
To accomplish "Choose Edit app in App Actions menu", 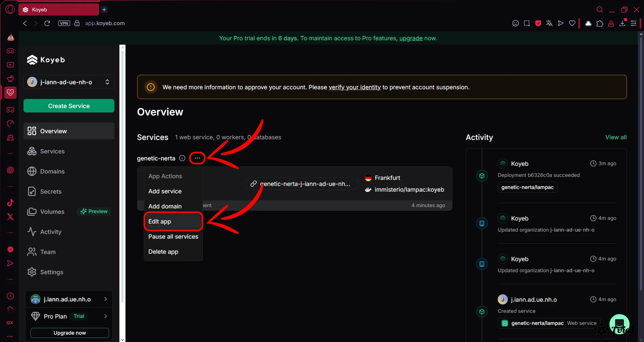I will click(173, 222).
